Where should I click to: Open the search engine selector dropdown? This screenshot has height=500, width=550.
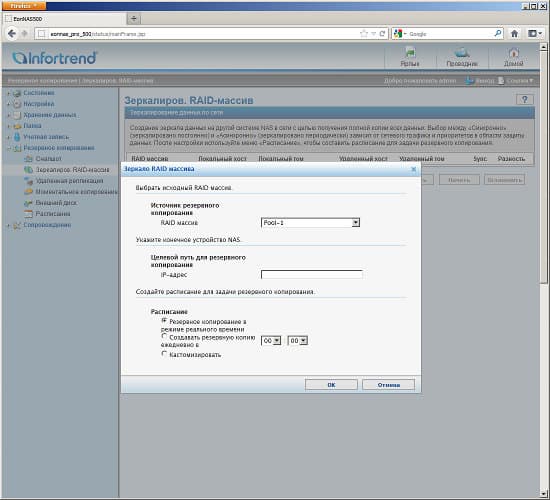point(400,34)
